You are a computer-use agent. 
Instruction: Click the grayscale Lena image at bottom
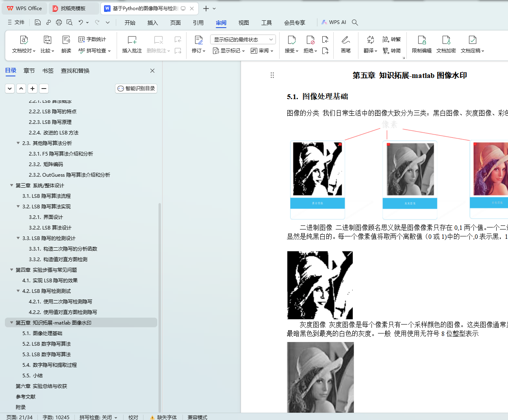tap(320, 377)
